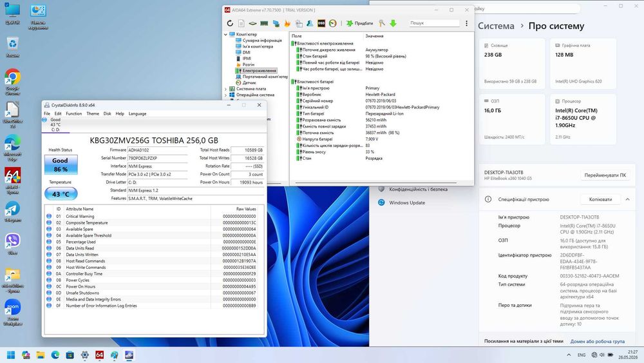Viewport: 644px width, 363px height.
Task: Click the sensor gauge icon in AIDA64 toolbar
Action: (x=333, y=23)
